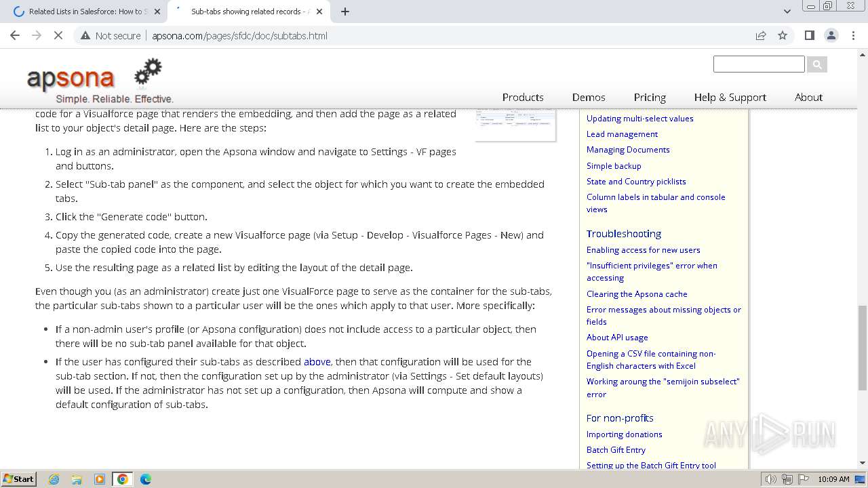This screenshot has width=868, height=488.
Task: Open semijoin subselect error link
Action: click(x=663, y=388)
